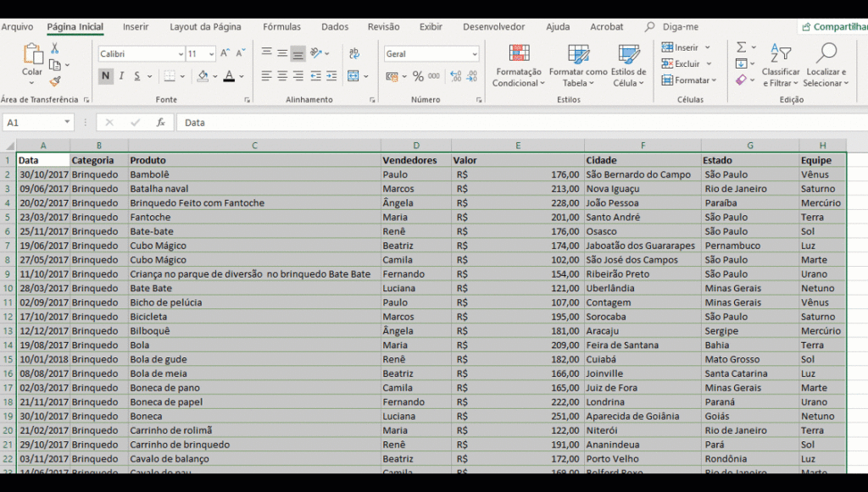Open Classificar e Filtrar

click(x=781, y=66)
